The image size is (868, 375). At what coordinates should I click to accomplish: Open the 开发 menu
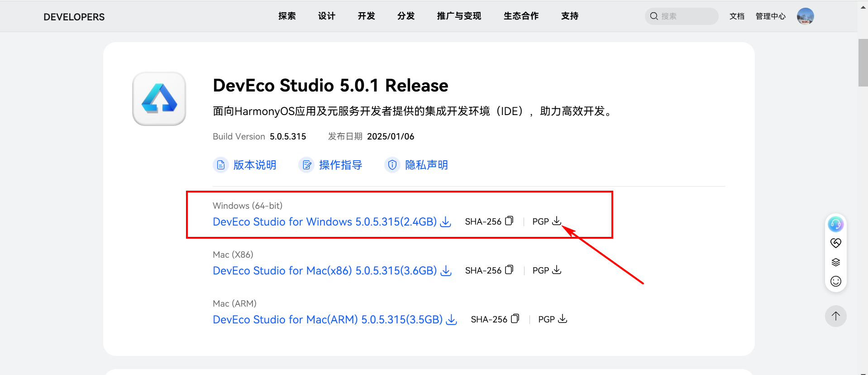pos(366,16)
